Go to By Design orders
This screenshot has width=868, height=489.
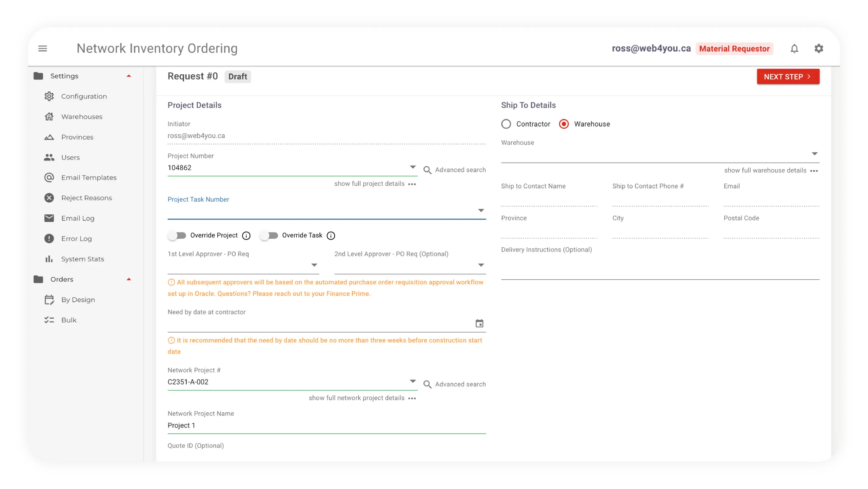(x=78, y=300)
